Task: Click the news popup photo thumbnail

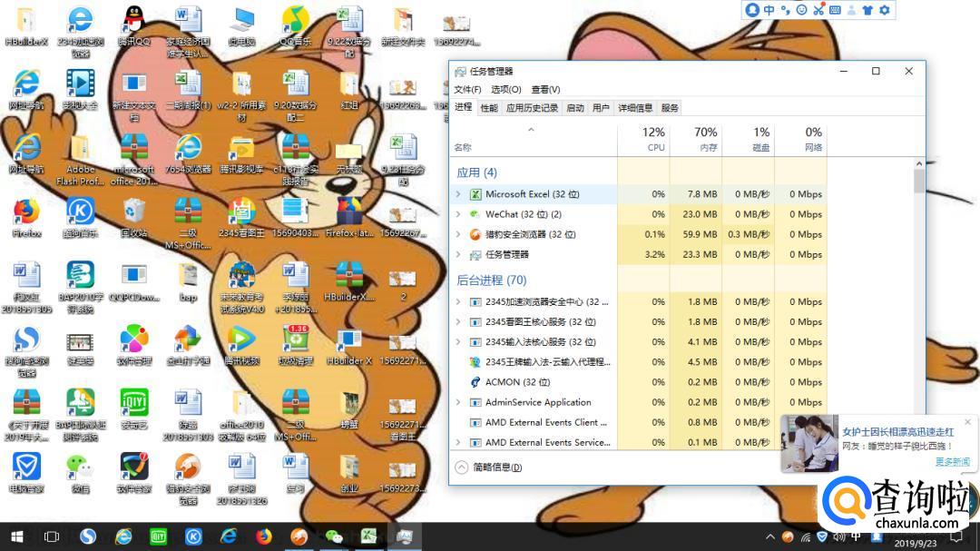Action: pos(809,443)
